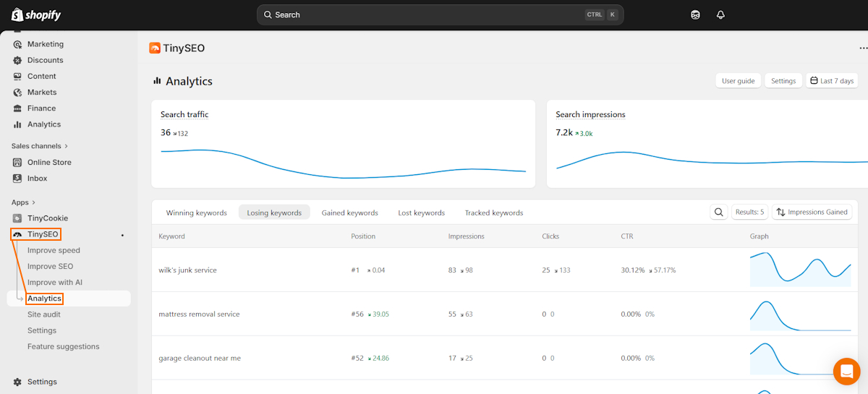Screen dimensions: 868x394
Task: Click the TinyCookie app icon
Action: point(17,218)
